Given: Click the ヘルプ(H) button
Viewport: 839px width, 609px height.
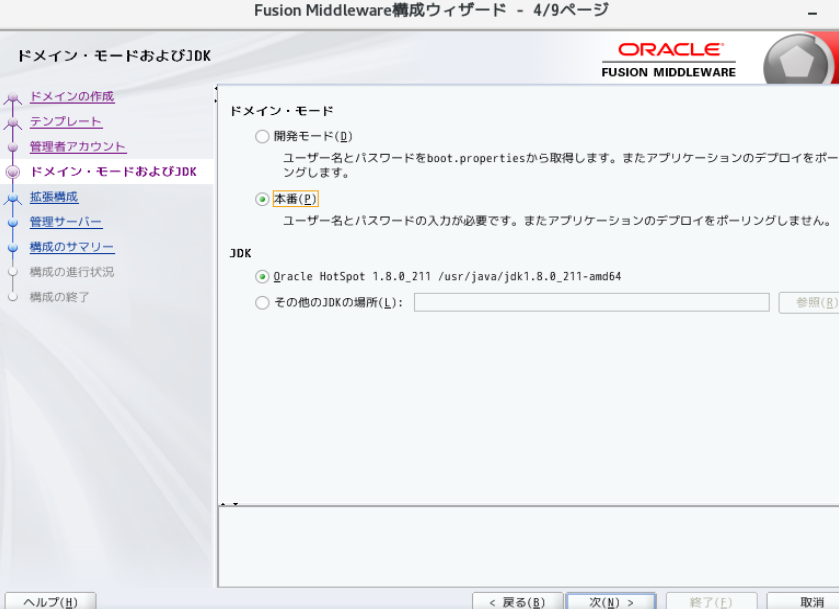Looking at the screenshot, I should click(x=51, y=602).
